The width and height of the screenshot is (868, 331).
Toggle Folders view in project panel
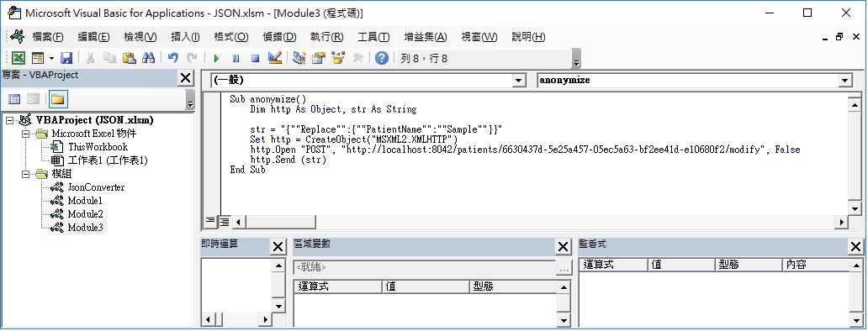[x=57, y=99]
